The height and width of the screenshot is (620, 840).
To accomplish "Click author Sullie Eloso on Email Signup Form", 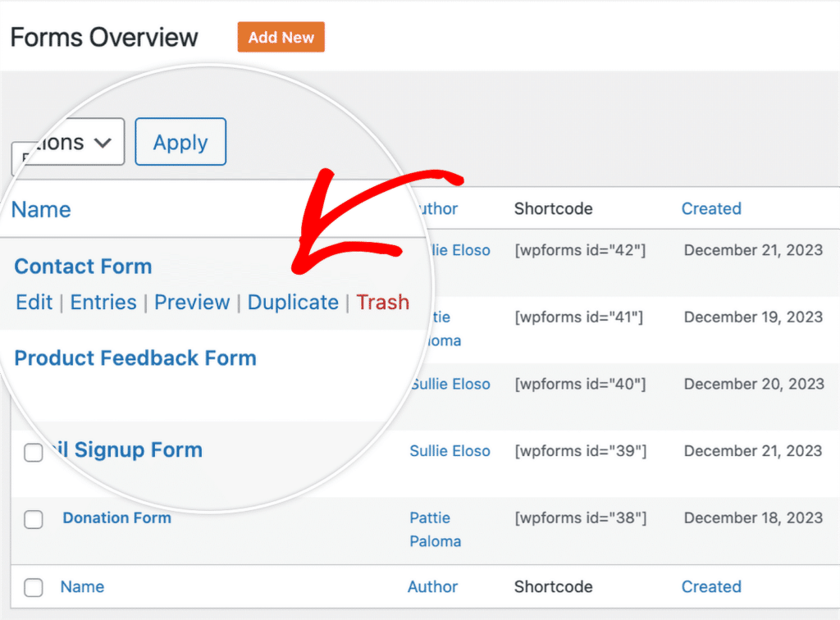I will coord(450,450).
